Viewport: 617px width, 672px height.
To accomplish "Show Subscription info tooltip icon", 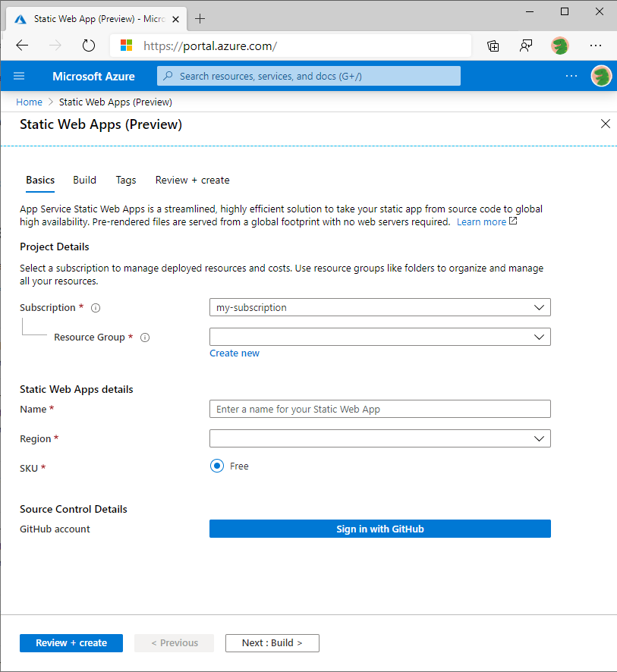I will [96, 308].
